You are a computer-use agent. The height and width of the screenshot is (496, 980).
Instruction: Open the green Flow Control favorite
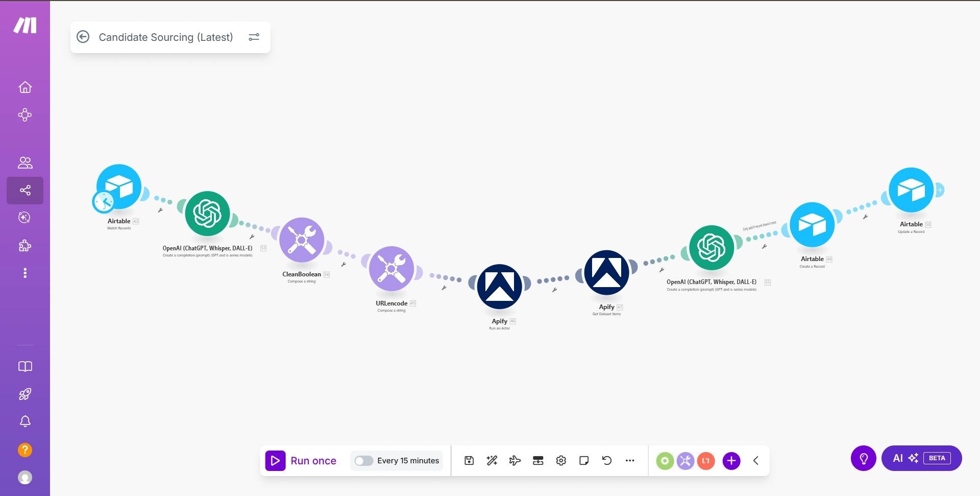click(665, 461)
